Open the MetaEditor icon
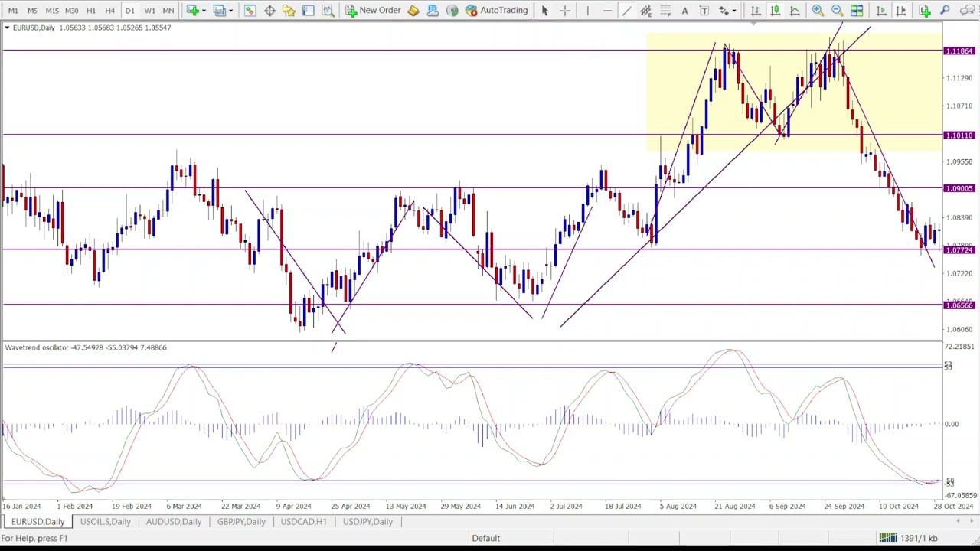The height and width of the screenshot is (551, 980). pyautogui.click(x=413, y=10)
